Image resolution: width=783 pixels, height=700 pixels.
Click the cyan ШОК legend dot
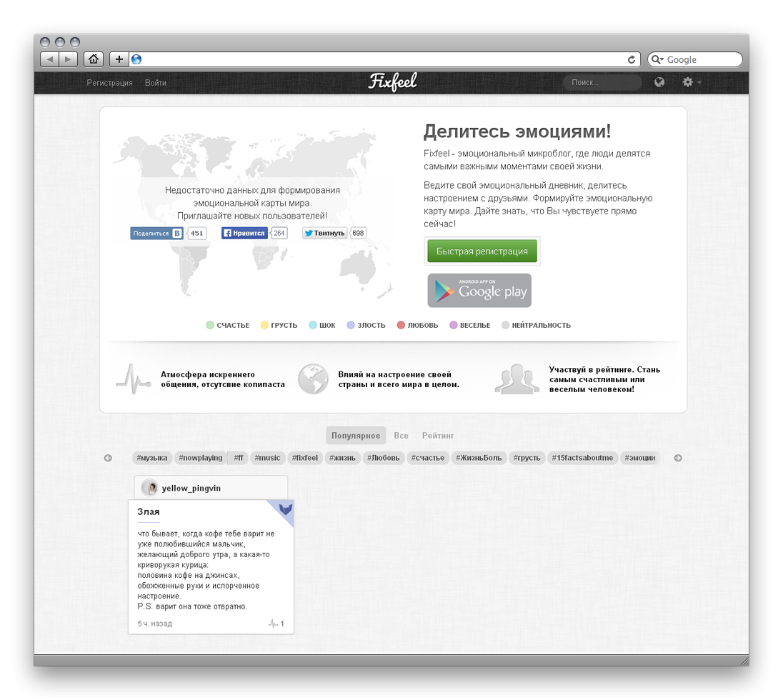[313, 325]
